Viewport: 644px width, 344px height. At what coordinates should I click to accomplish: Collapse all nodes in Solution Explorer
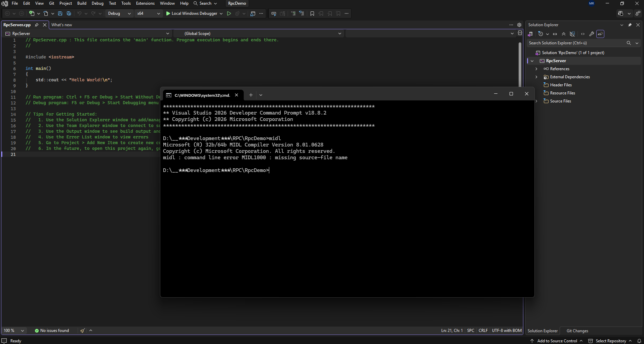564,34
